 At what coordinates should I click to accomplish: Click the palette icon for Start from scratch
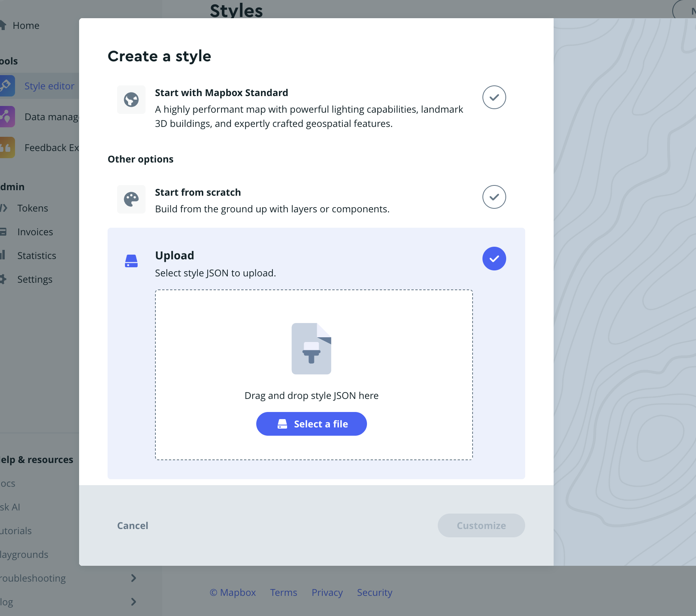coord(131,199)
